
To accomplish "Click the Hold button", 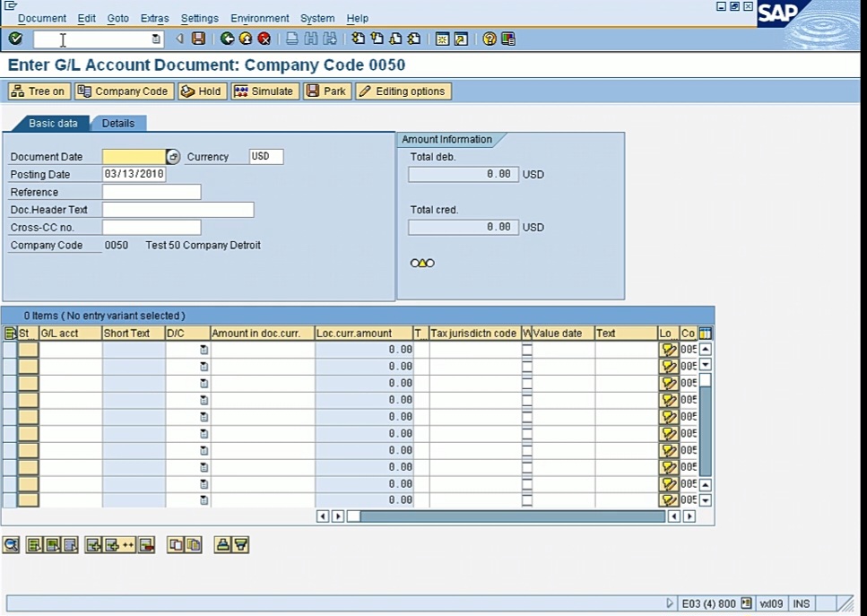I will coord(203,91).
